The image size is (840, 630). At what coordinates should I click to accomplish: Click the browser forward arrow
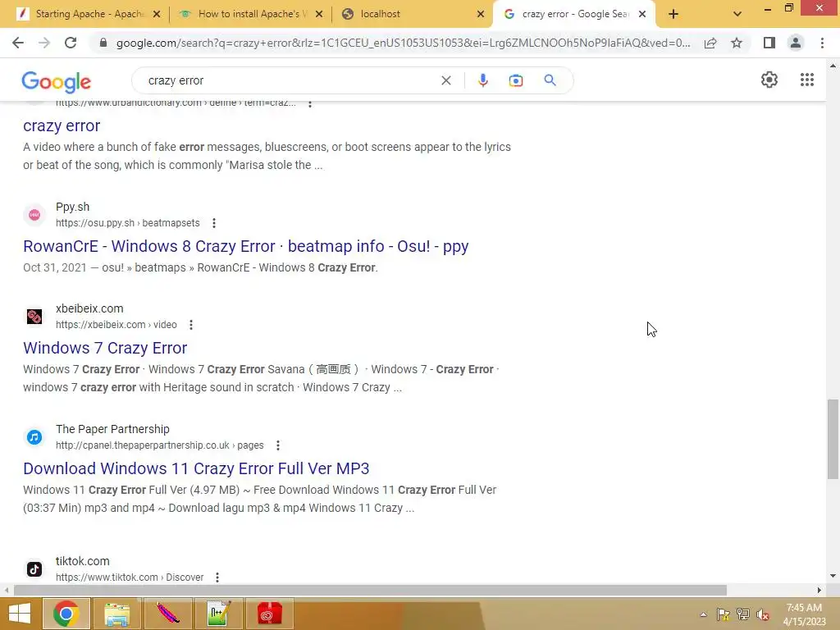(x=44, y=43)
